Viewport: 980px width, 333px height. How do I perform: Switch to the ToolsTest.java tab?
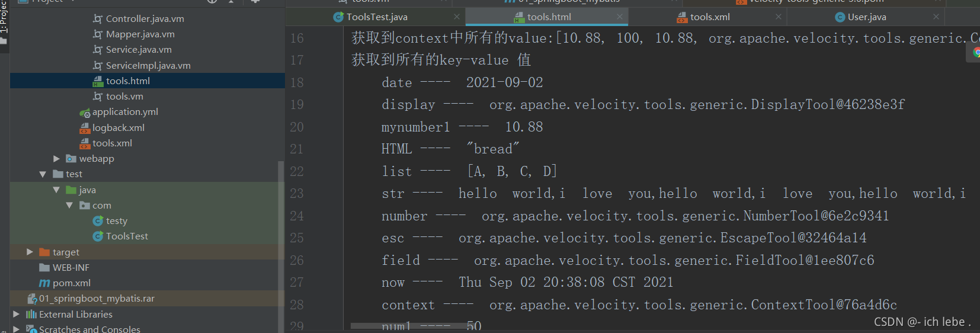tap(377, 17)
